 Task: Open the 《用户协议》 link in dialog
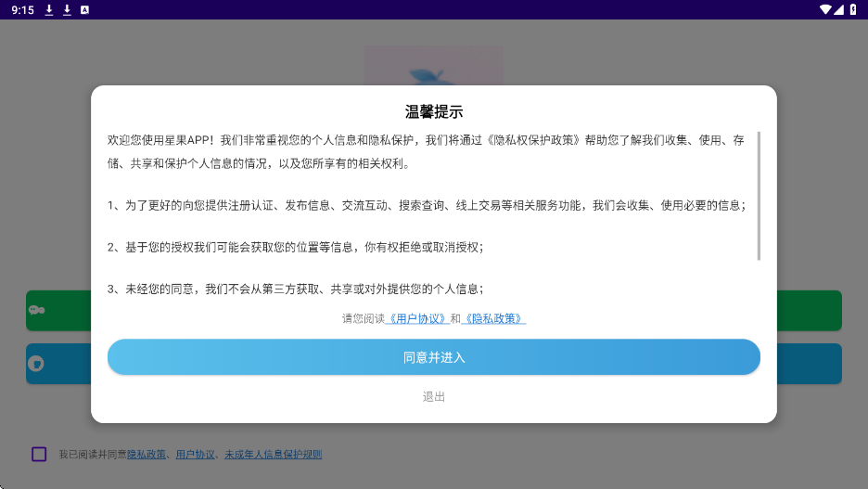(416, 318)
